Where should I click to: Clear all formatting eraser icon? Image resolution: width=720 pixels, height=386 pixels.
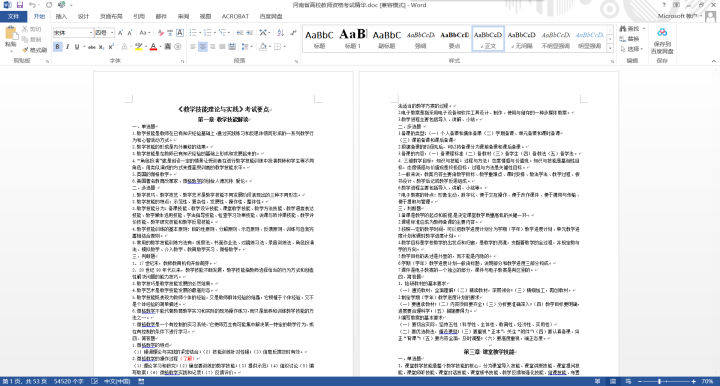point(160,33)
